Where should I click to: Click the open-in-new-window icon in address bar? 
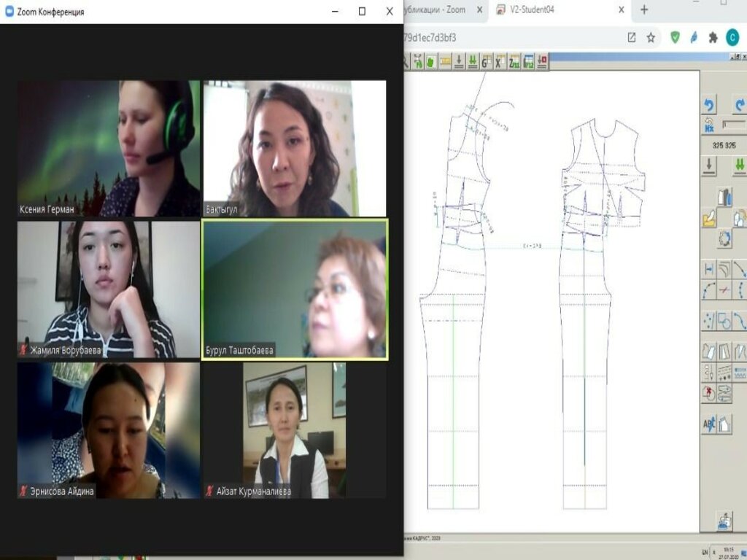[x=632, y=38]
